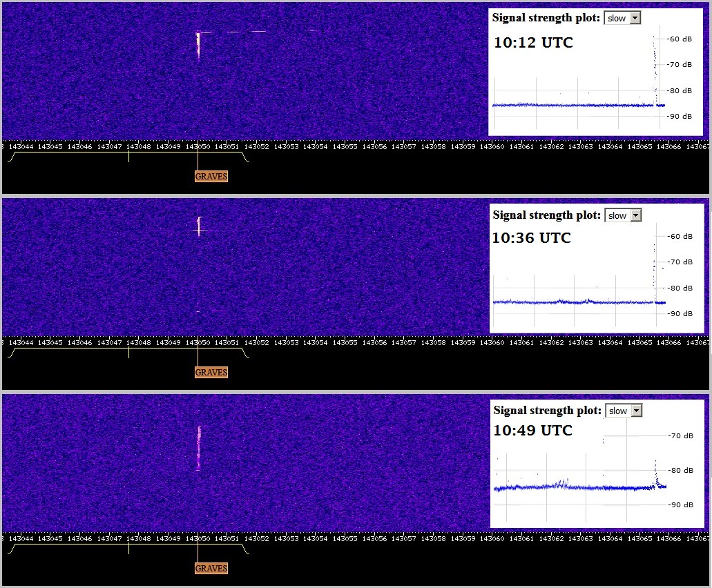The height and width of the screenshot is (588, 712).
Task: Click the '-60 dB' label in the 10:12 UTC plot
Action: pos(680,39)
